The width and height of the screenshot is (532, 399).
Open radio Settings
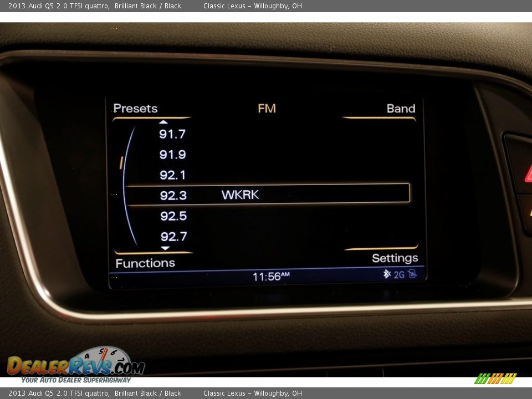(x=395, y=258)
